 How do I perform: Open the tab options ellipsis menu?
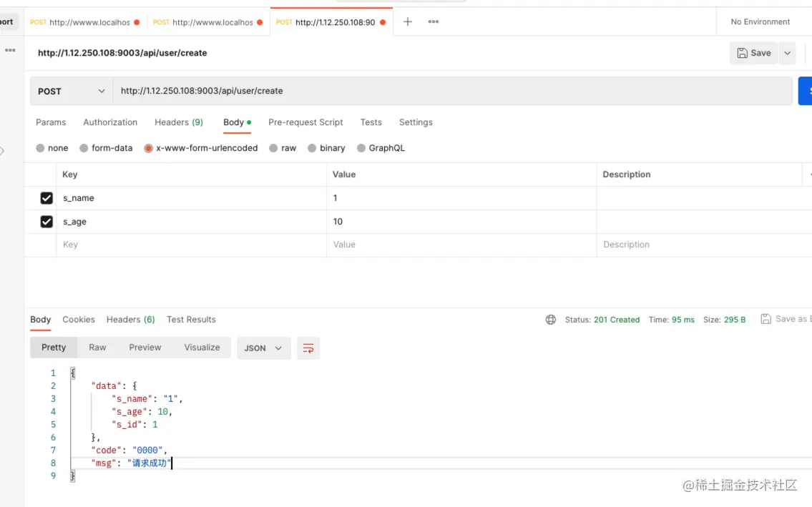[x=434, y=21]
